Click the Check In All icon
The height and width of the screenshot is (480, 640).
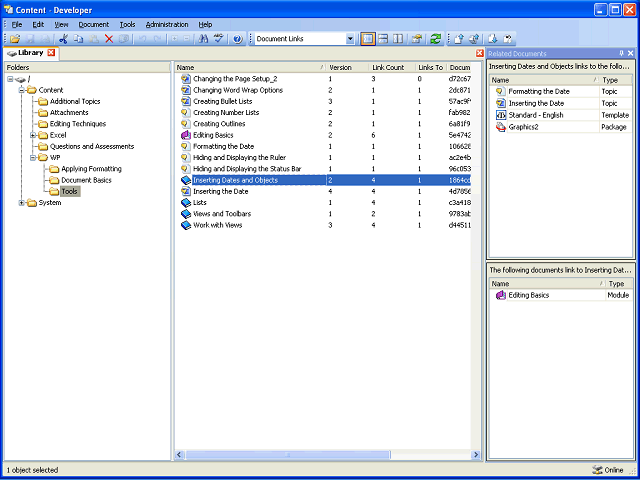point(474,39)
